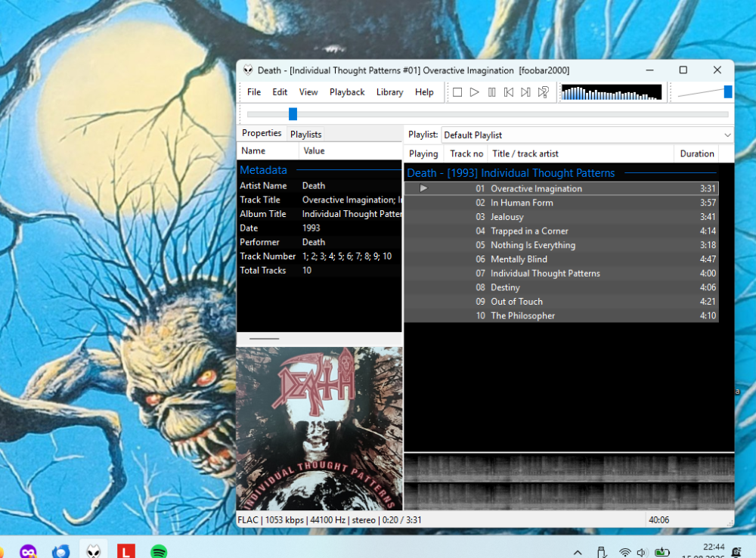This screenshot has height=558, width=756.
Task: Open the Library menu
Action: coord(389,92)
